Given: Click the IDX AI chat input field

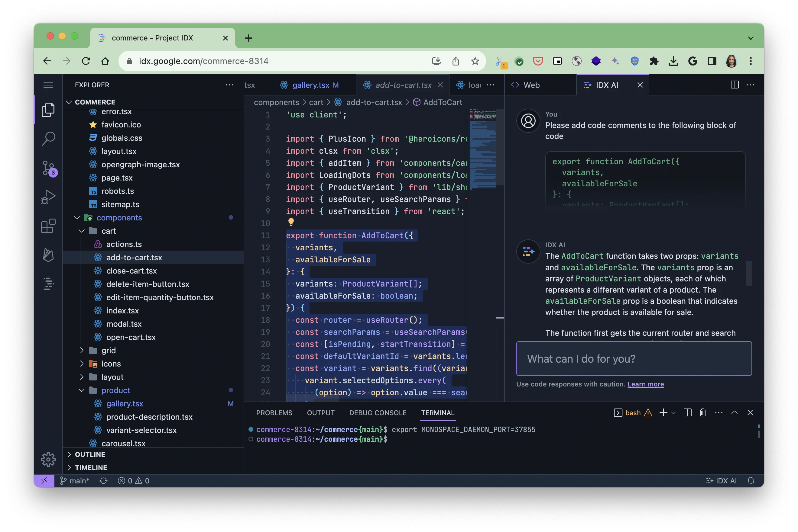Looking at the screenshot, I should point(634,359).
